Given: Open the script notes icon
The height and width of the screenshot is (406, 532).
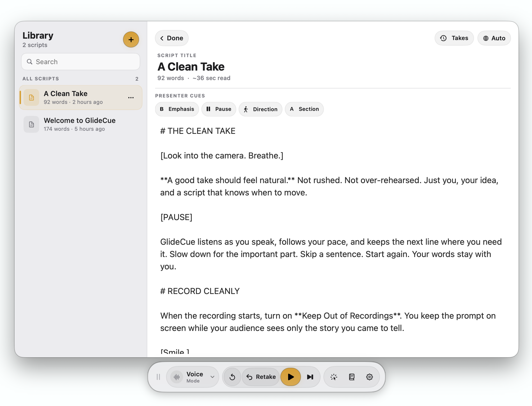Looking at the screenshot, I should pos(352,377).
